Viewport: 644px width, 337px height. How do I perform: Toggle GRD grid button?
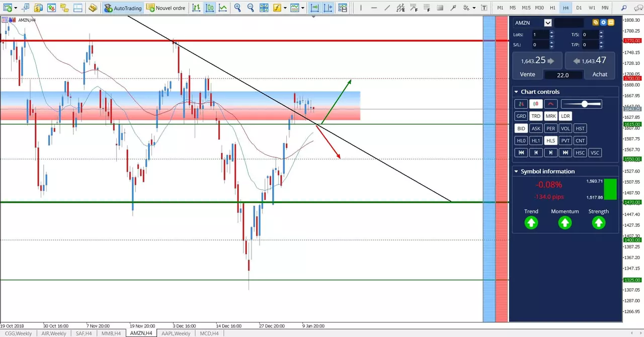[x=521, y=116]
